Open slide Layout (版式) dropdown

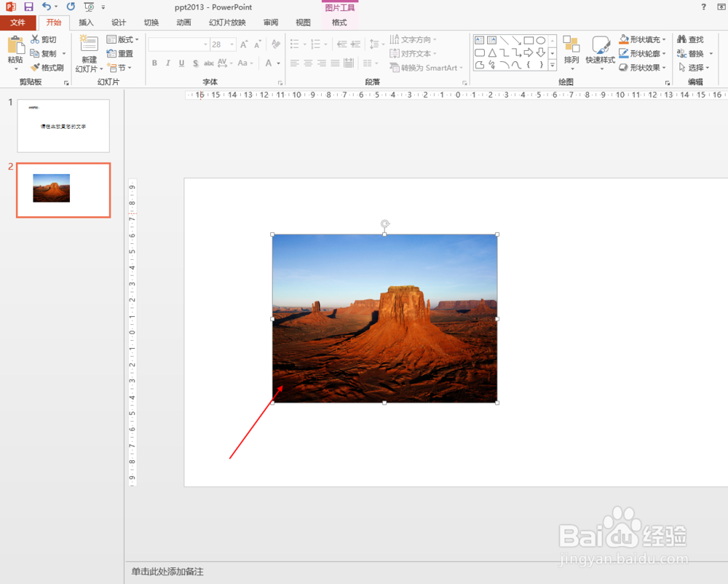(x=122, y=39)
